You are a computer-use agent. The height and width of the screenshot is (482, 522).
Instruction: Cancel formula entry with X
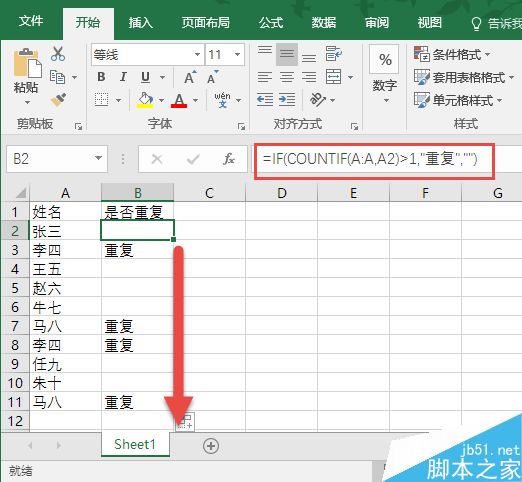coord(157,159)
